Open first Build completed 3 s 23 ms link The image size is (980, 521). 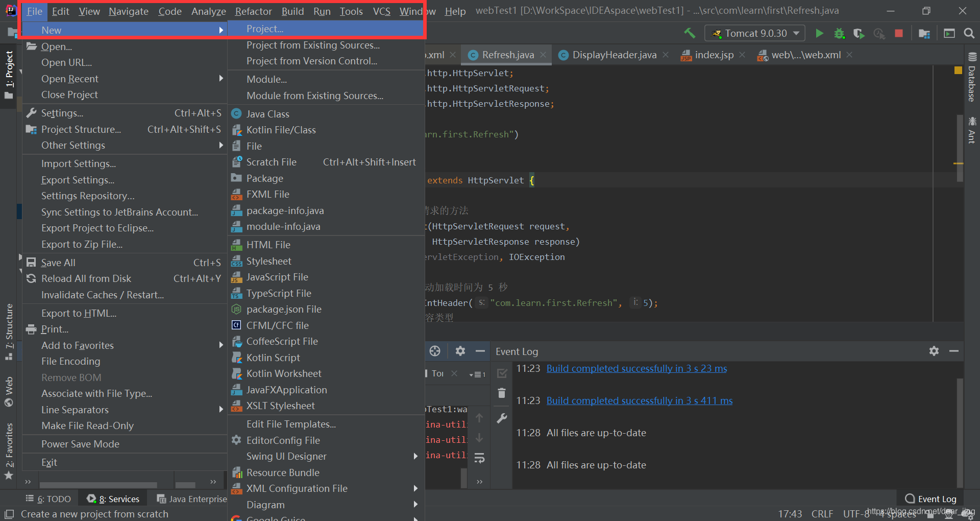coord(636,368)
